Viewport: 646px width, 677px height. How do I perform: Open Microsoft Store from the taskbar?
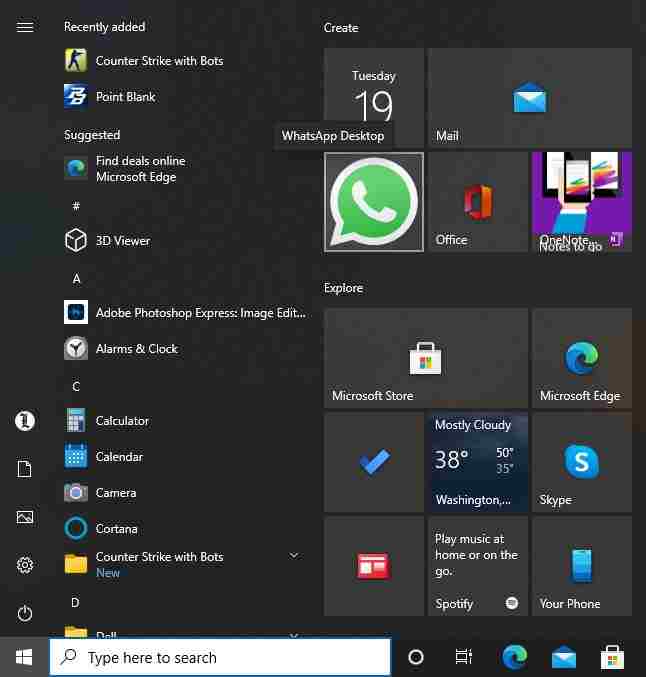point(613,657)
